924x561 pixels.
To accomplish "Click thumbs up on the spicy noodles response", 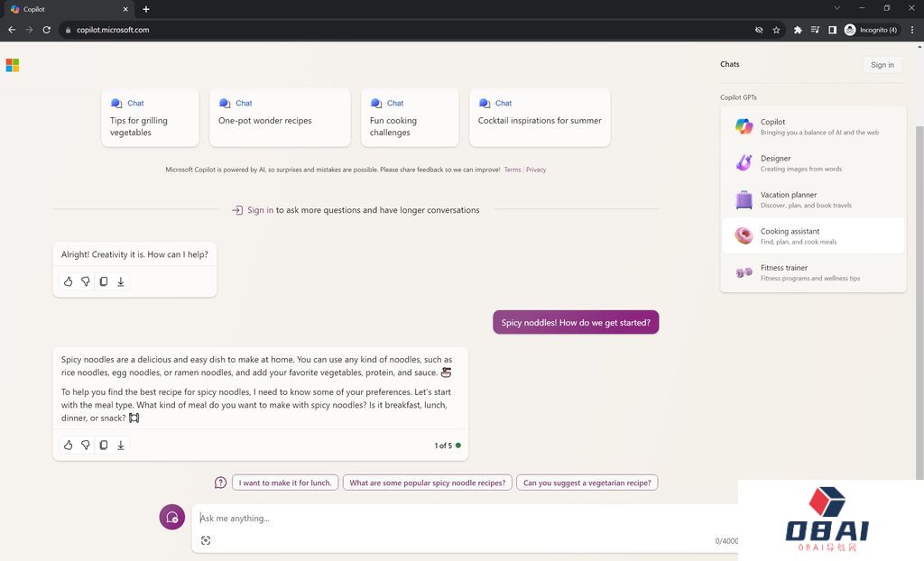I will coord(68,446).
